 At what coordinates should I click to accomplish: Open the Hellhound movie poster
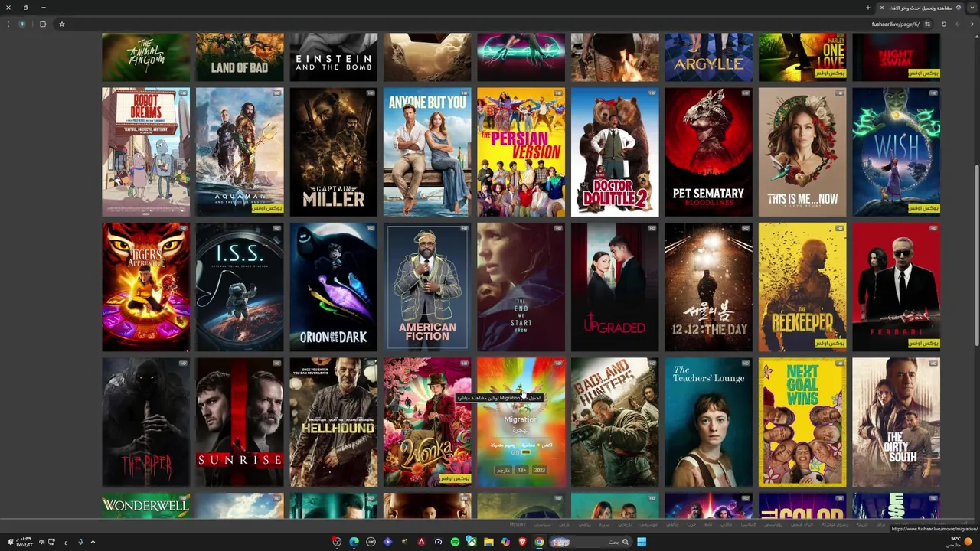(334, 422)
